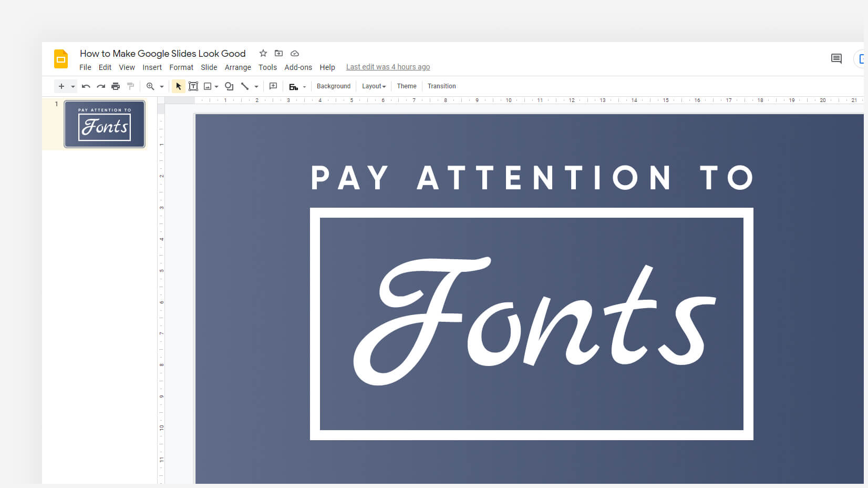Click the Background button

click(x=333, y=86)
